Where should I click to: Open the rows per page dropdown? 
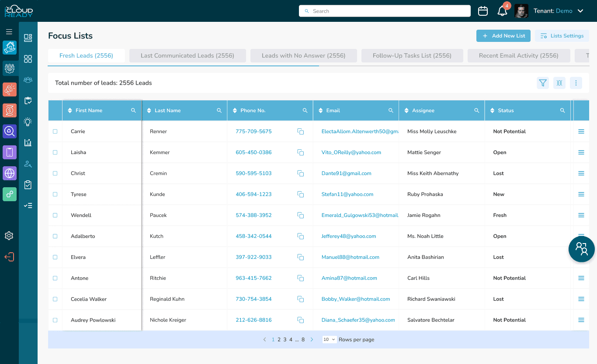point(330,340)
